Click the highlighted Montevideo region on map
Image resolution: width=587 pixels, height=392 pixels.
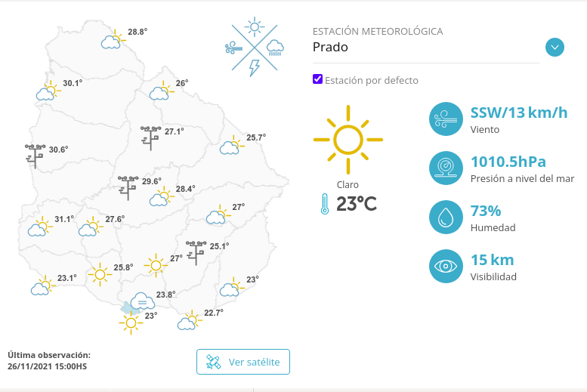pos(126,309)
